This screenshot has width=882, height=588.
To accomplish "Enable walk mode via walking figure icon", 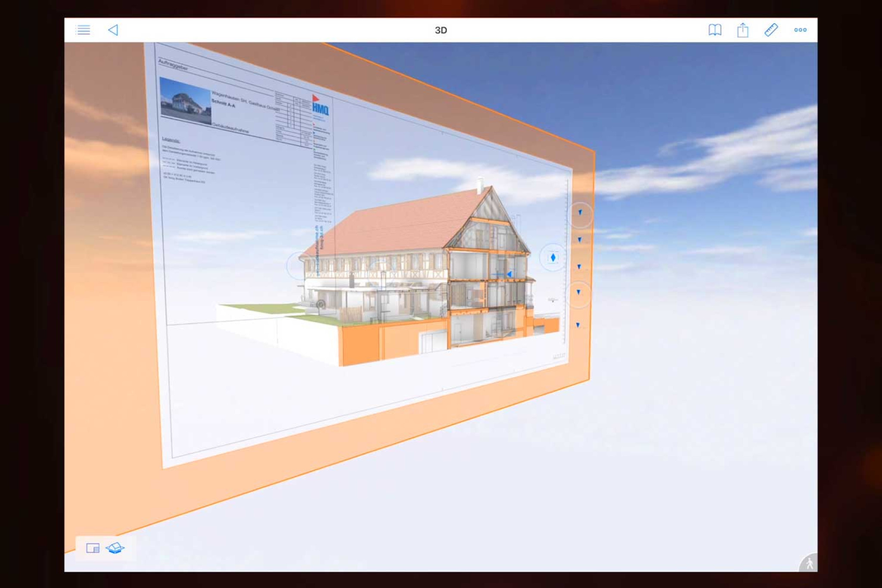I will [809, 563].
